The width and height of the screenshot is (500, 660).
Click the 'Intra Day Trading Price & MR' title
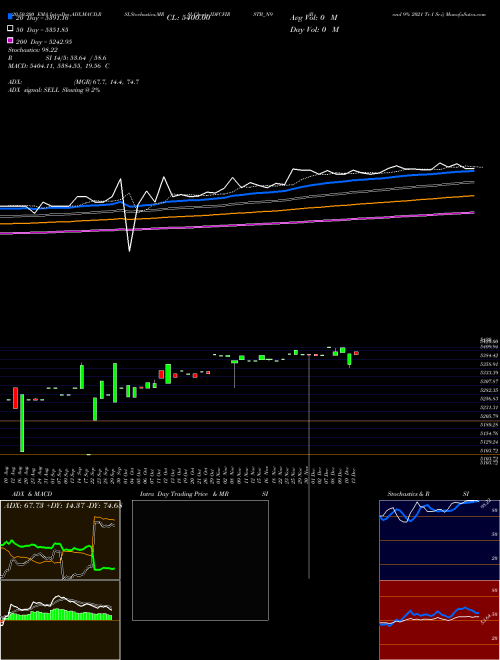point(184,494)
